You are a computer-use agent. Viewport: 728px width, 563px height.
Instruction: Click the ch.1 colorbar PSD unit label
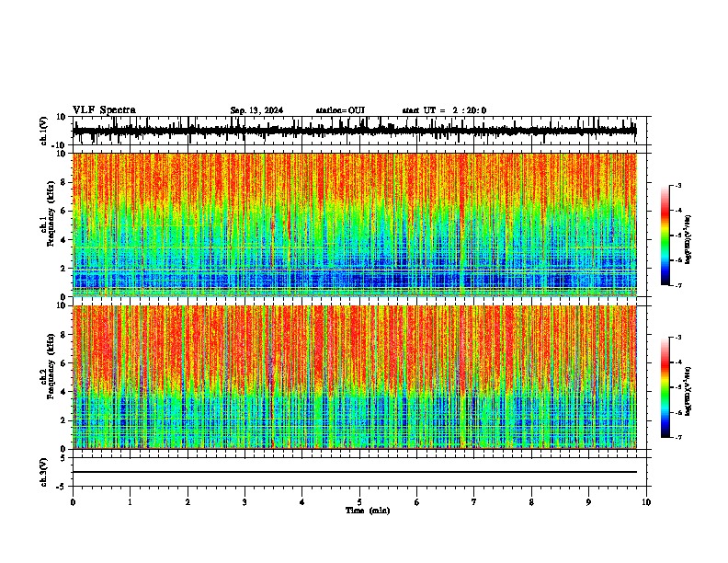[688, 240]
